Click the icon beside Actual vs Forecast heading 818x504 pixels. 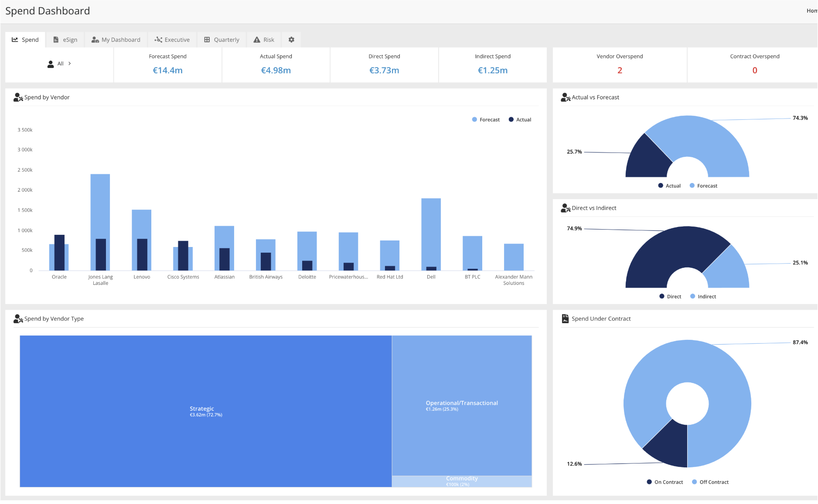click(566, 97)
